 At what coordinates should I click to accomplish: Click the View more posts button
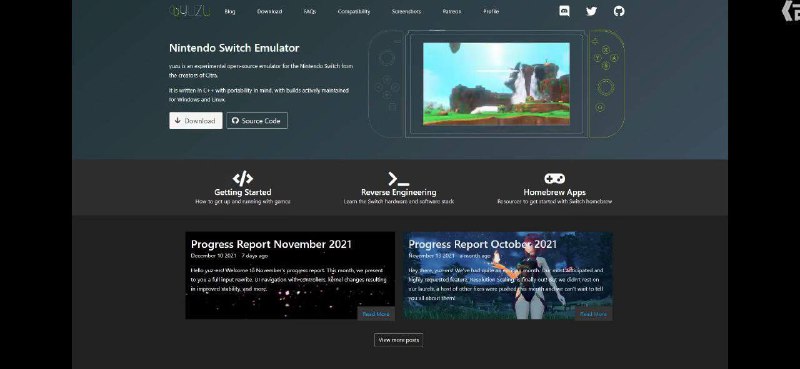(x=398, y=340)
